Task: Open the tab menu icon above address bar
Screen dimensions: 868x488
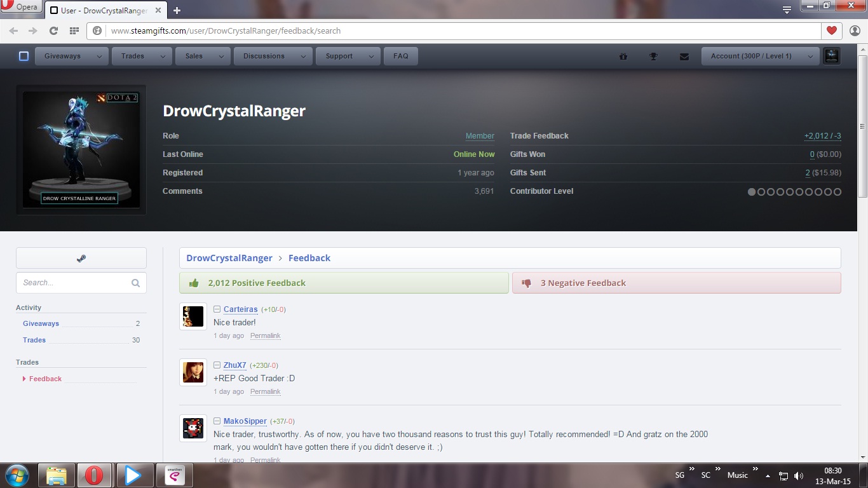Action: click(787, 9)
